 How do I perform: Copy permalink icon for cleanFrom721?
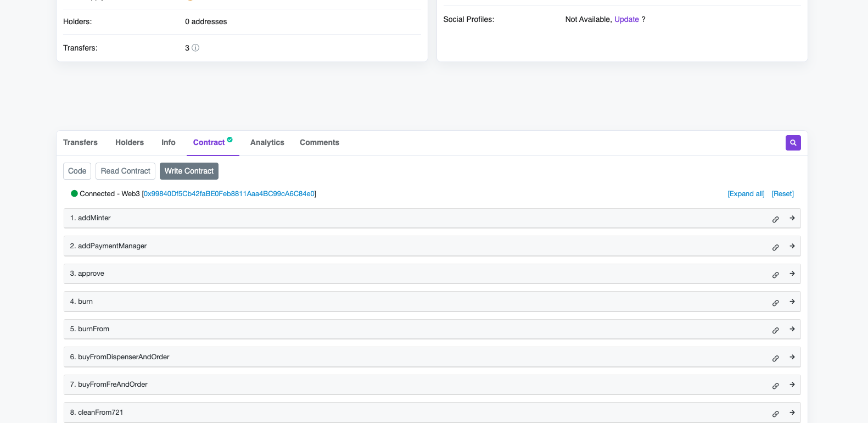click(776, 414)
